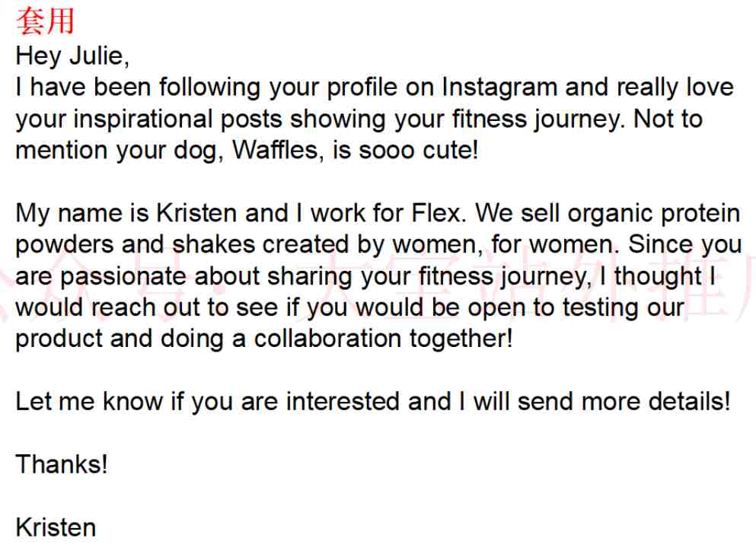Click the words "organic protein"

tap(654, 214)
